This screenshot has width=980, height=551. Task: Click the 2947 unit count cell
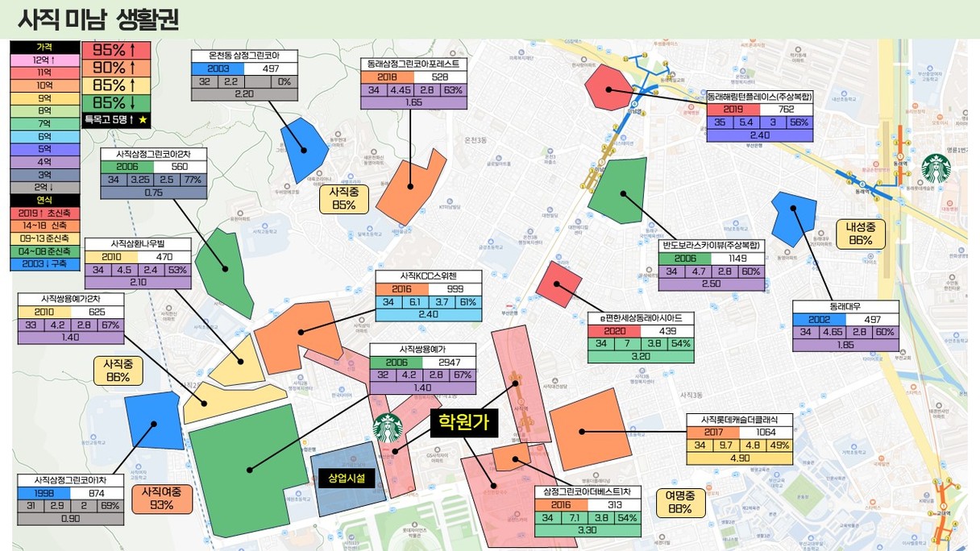[x=447, y=362]
